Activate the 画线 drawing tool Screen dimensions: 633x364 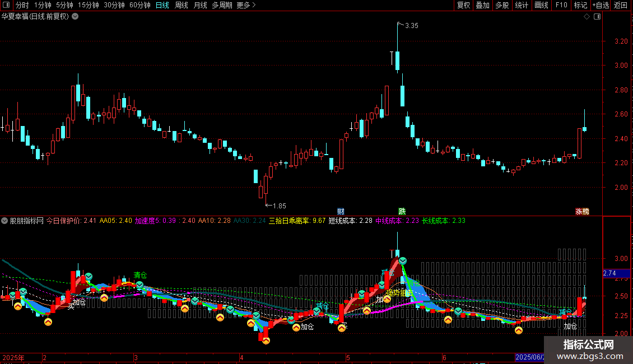[x=541, y=5]
